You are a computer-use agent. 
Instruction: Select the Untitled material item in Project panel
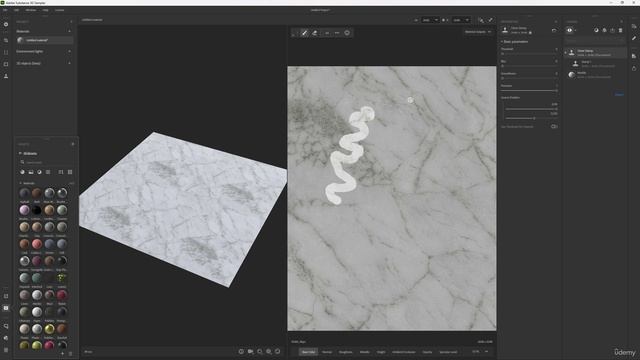45,40
